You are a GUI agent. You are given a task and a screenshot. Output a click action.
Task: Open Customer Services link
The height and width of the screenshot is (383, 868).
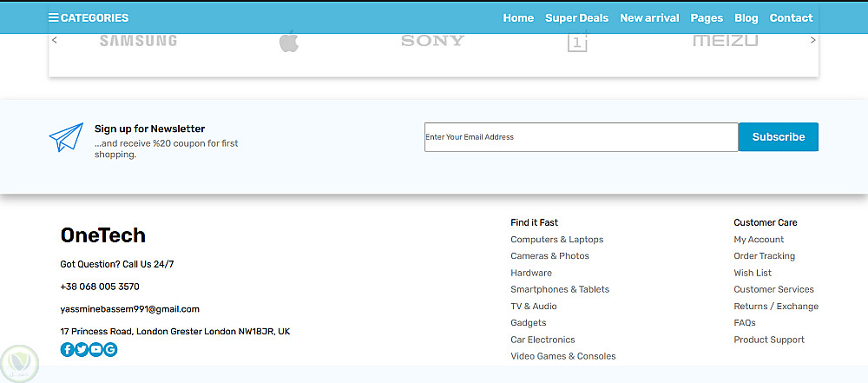click(774, 289)
